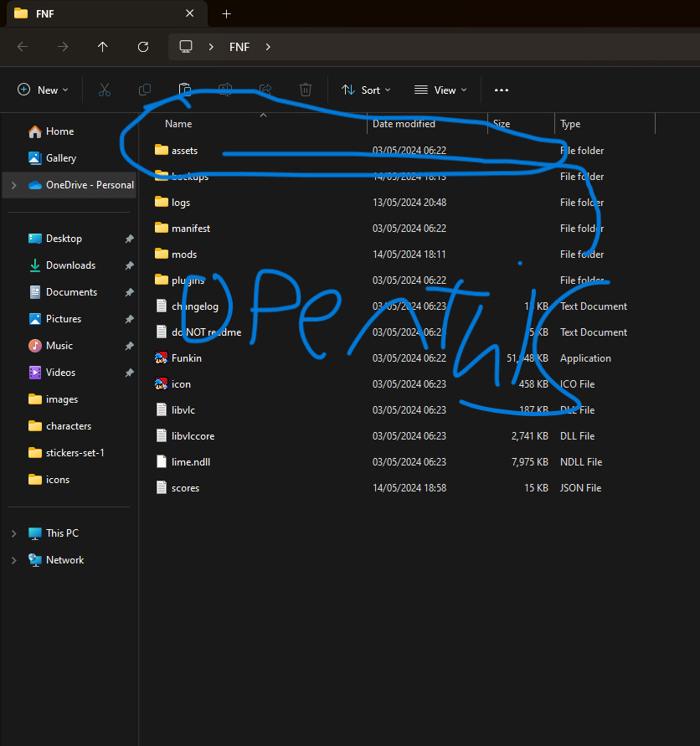
Task: Click the Rename icon in toolbar
Action: [x=225, y=90]
